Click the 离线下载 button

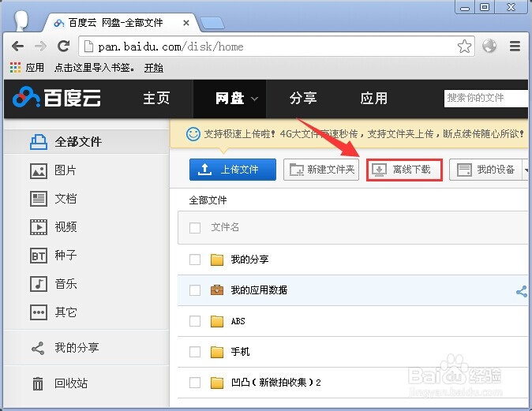404,170
